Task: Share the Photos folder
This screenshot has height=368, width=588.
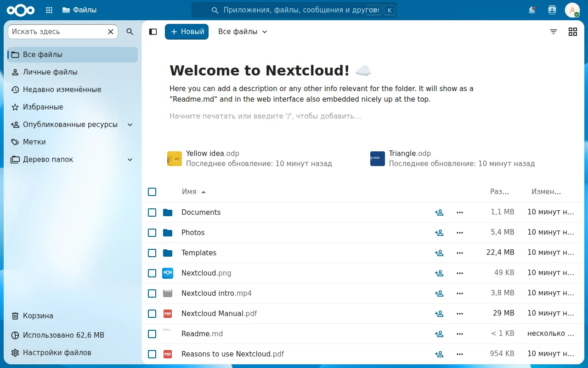Action: (x=439, y=233)
